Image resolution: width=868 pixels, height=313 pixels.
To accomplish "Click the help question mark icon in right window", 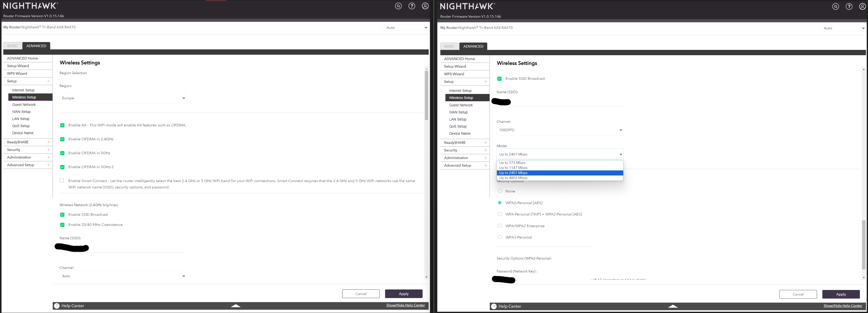I will 849,6.
